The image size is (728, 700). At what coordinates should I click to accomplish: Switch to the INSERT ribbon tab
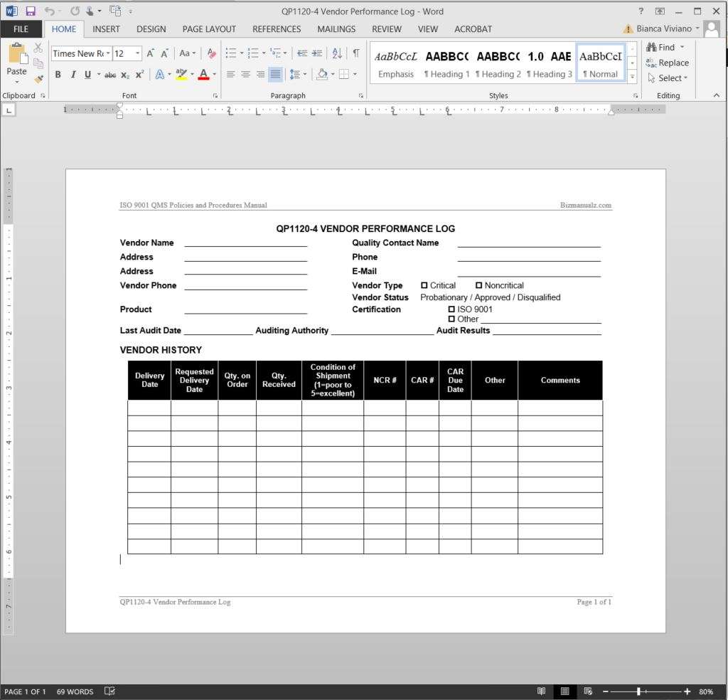click(106, 28)
